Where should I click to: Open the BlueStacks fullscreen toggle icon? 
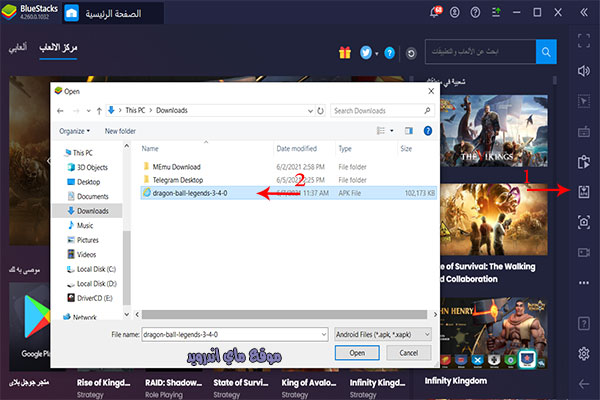pos(584,41)
